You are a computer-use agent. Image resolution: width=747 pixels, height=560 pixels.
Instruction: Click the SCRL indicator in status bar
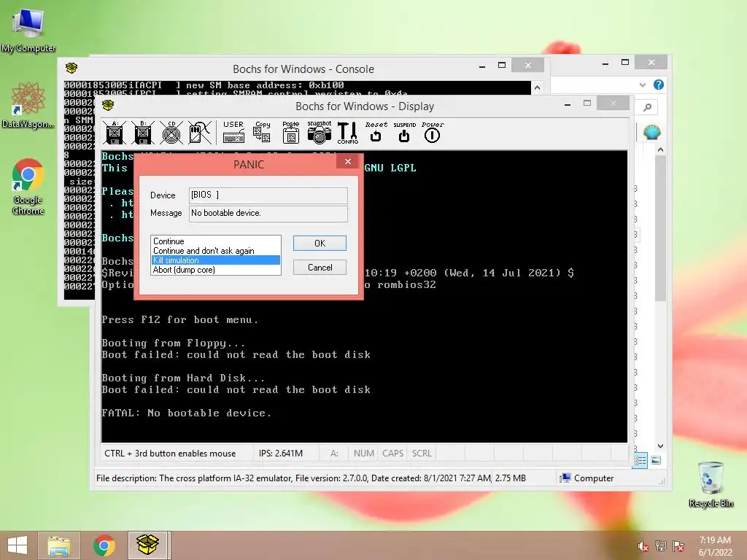[x=422, y=454]
